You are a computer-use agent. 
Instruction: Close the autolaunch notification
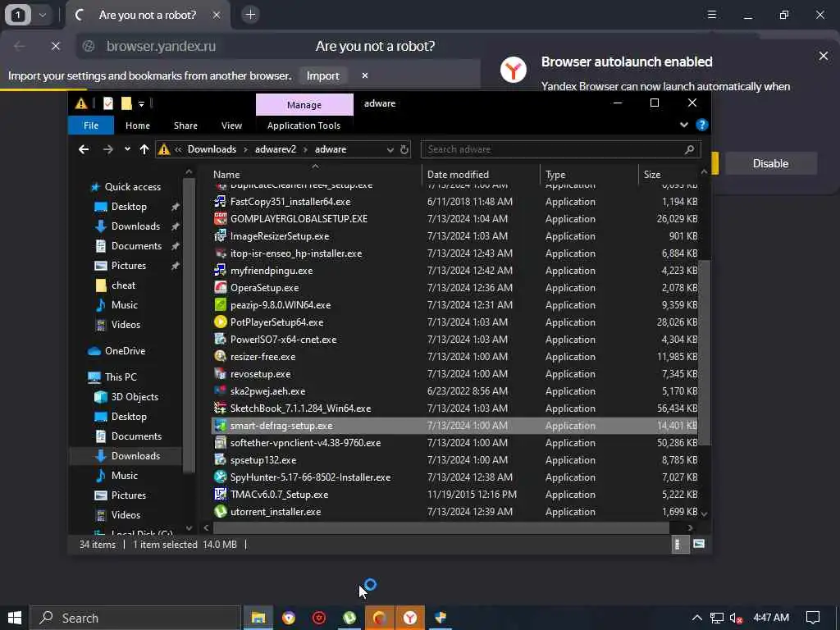(824, 56)
